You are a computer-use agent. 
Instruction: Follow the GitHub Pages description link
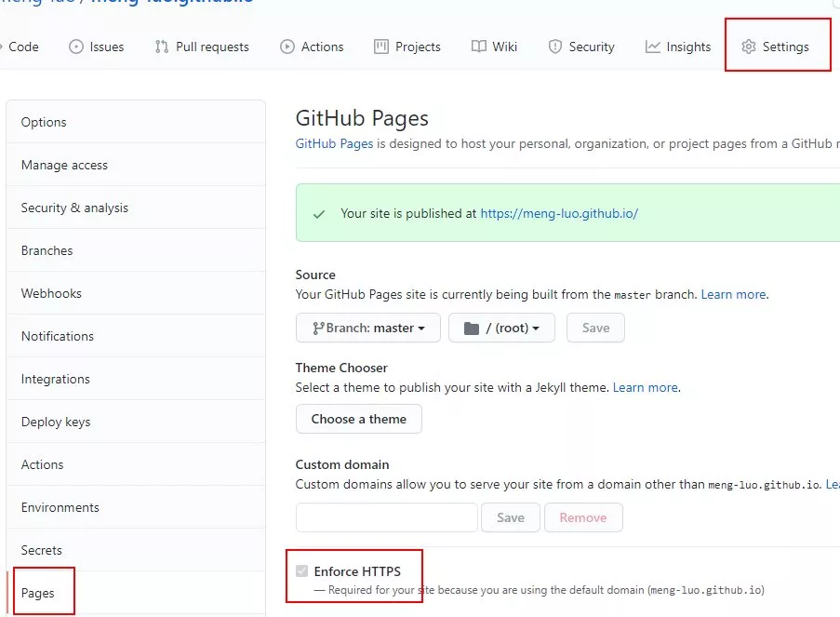334,143
